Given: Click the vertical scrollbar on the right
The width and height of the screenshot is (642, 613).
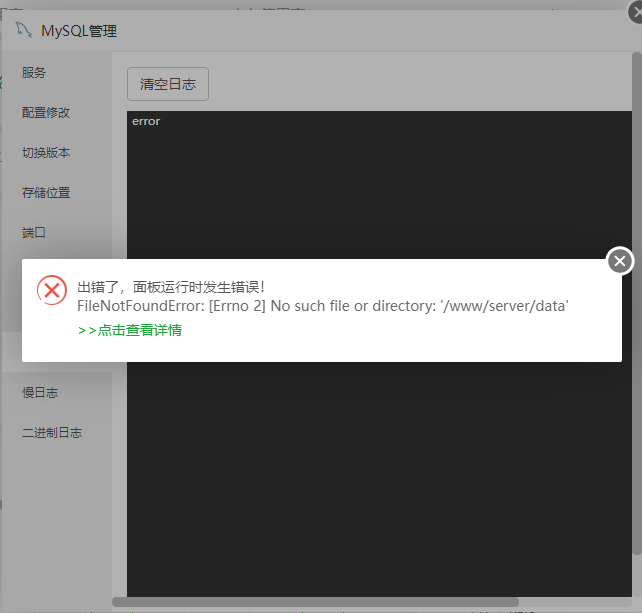Looking at the screenshot, I should coord(637,303).
